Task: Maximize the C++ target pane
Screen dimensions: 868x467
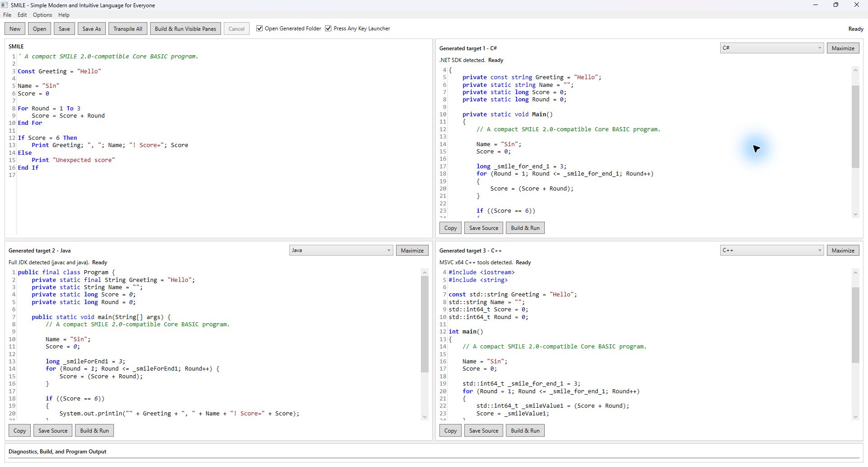Action: [843, 250]
